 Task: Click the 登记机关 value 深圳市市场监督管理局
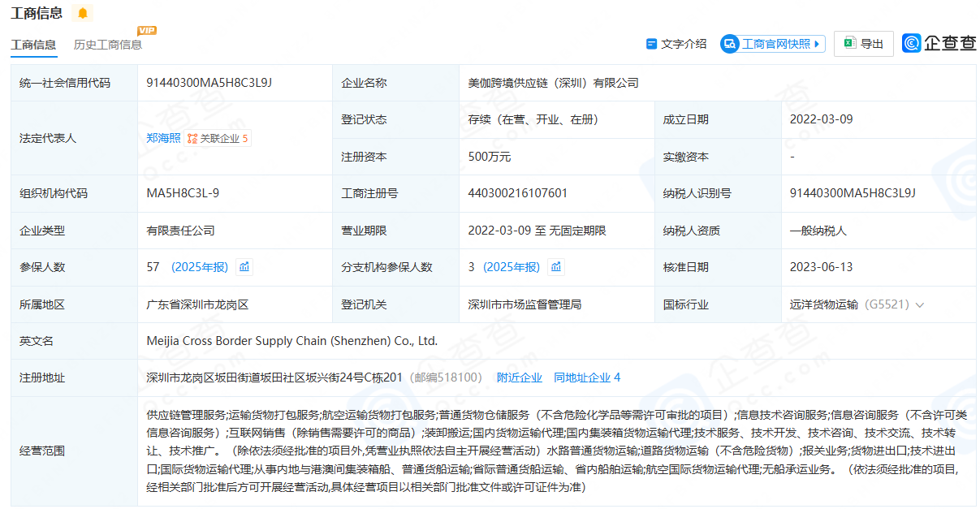[525, 304]
